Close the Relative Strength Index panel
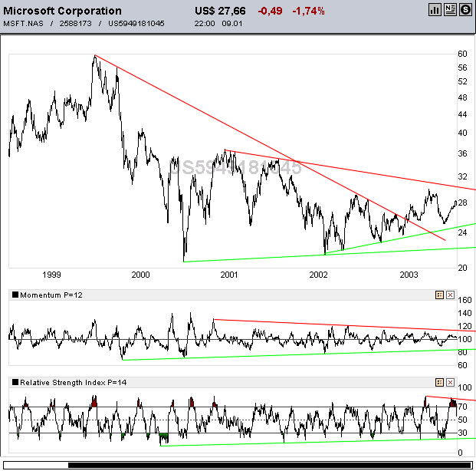The image size is (476, 471). click(450, 382)
